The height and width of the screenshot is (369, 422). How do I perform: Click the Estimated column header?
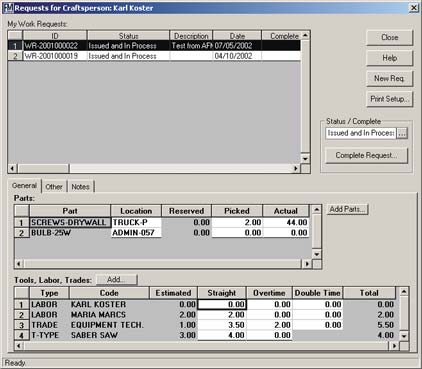click(173, 293)
